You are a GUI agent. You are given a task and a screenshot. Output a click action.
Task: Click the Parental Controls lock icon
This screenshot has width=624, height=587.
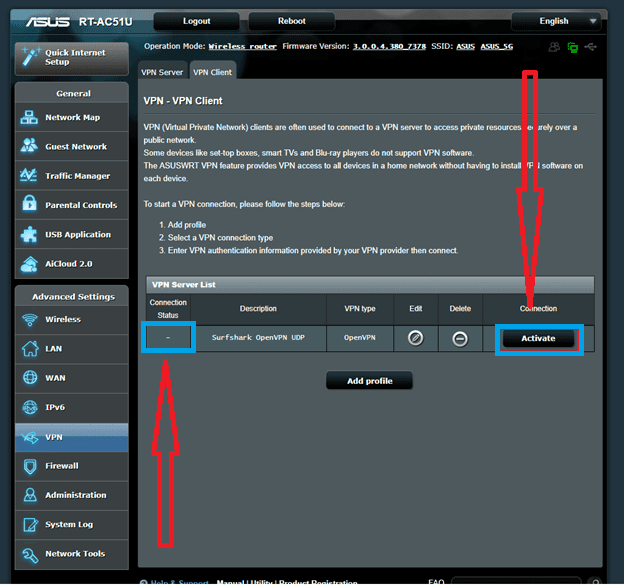(x=29, y=203)
